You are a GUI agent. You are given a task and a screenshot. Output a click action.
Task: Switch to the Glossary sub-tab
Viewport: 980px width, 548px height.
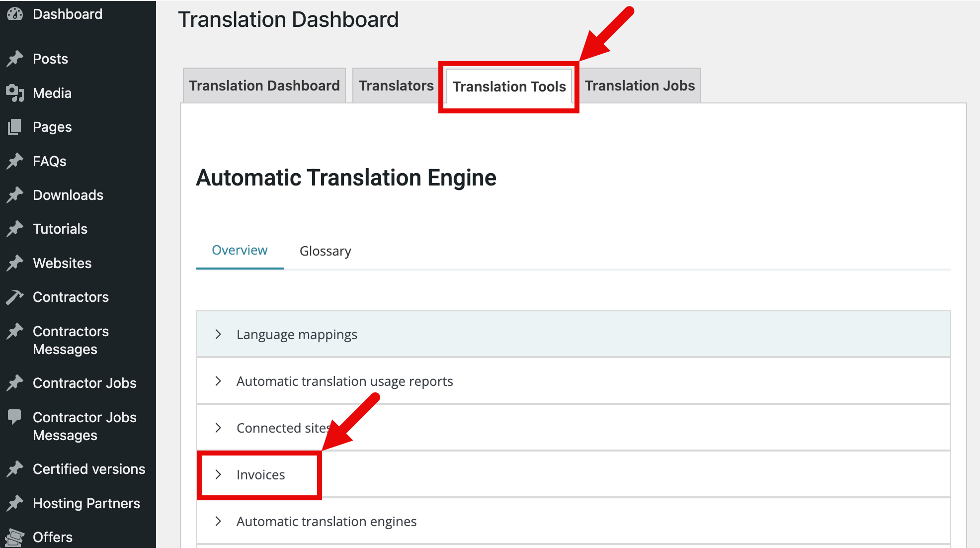(326, 251)
